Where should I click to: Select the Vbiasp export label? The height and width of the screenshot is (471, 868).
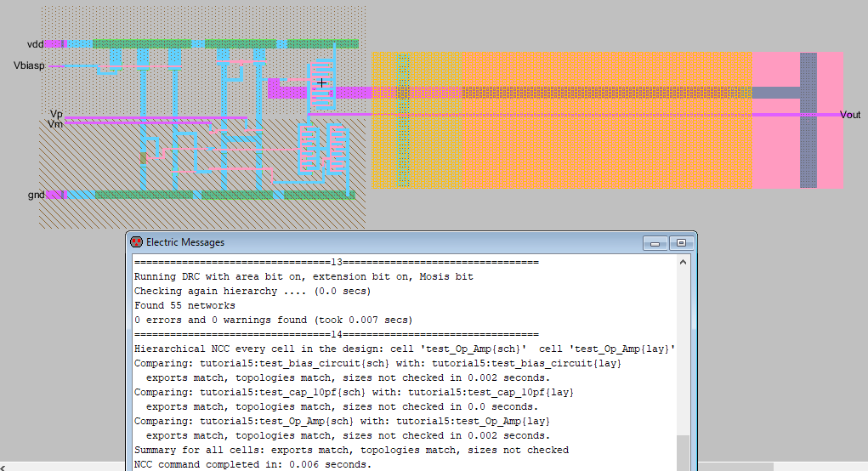coord(30,65)
